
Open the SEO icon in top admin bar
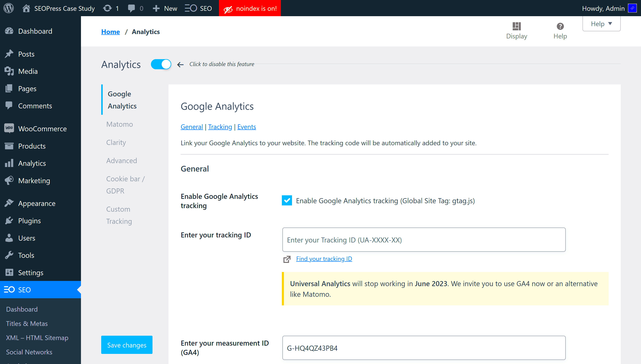pos(191,8)
